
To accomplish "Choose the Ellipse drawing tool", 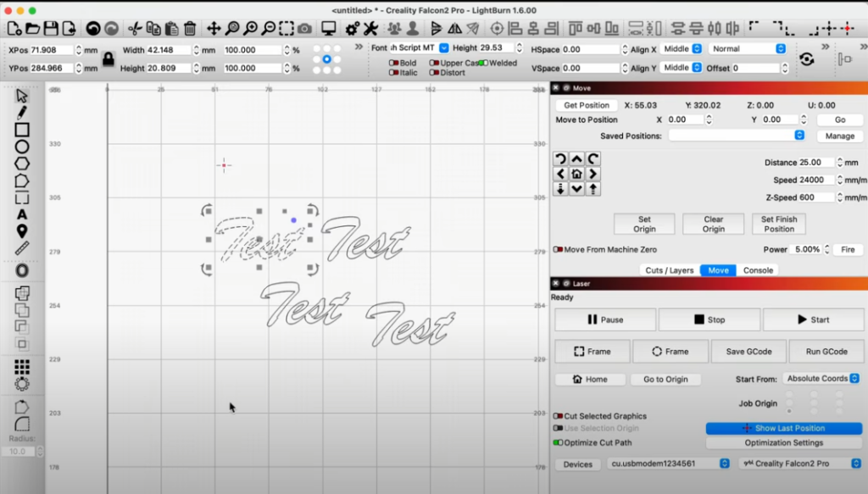I will [x=22, y=147].
